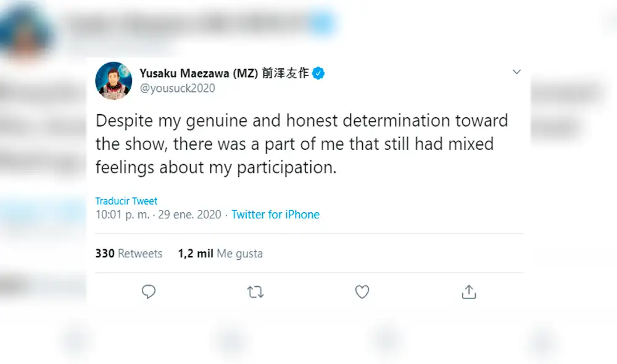The height and width of the screenshot is (364, 617).
Task: Click the @yousuck2020 handle
Action: [x=178, y=88]
